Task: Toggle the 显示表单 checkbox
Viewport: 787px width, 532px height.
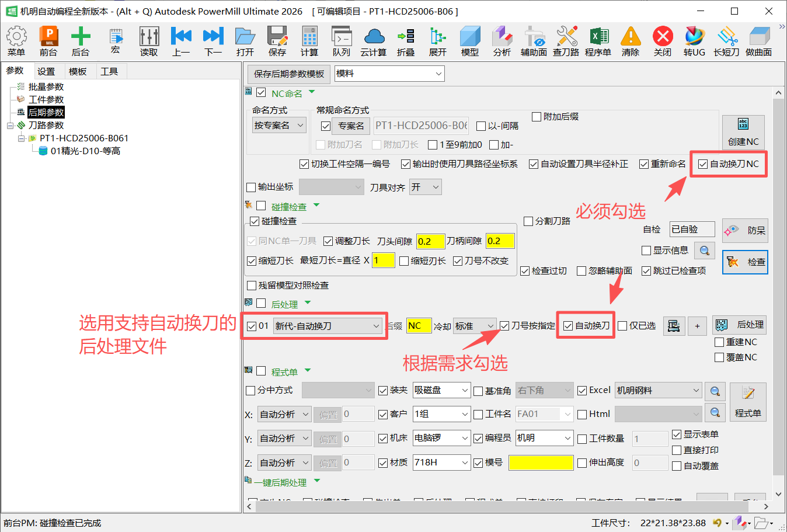Action: click(x=677, y=434)
